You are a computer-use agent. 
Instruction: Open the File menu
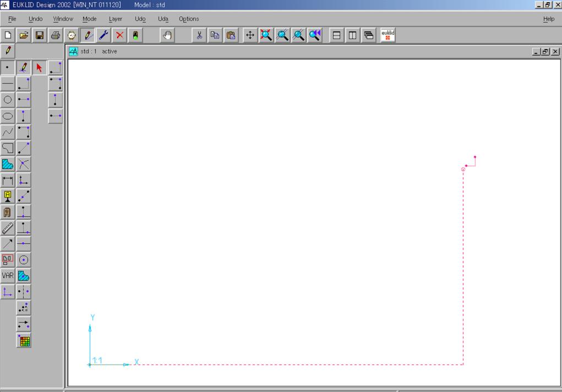tap(12, 19)
